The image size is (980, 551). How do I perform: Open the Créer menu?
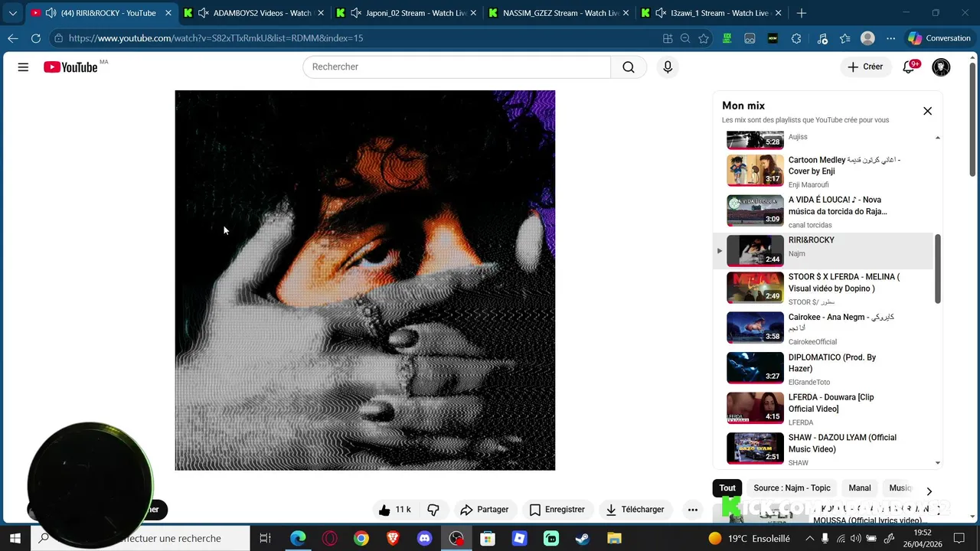865,67
